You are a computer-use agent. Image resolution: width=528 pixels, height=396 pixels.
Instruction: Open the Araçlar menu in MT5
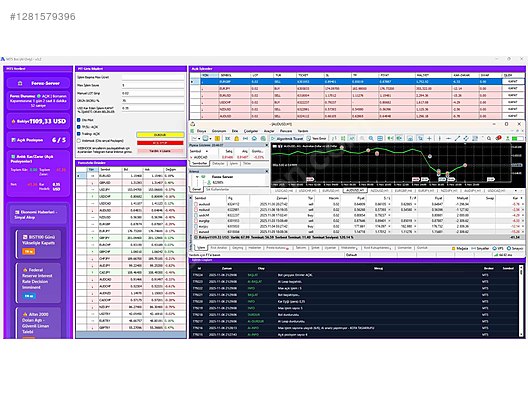click(269, 131)
